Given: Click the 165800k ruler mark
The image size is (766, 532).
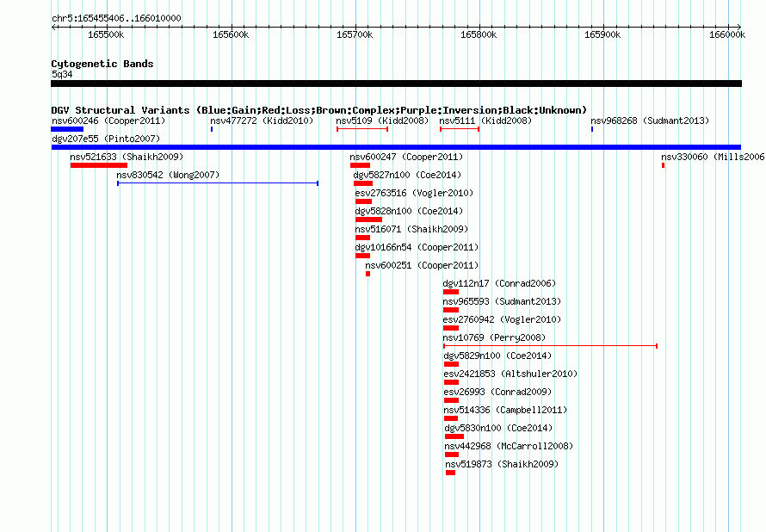Looking at the screenshot, I should [479, 34].
